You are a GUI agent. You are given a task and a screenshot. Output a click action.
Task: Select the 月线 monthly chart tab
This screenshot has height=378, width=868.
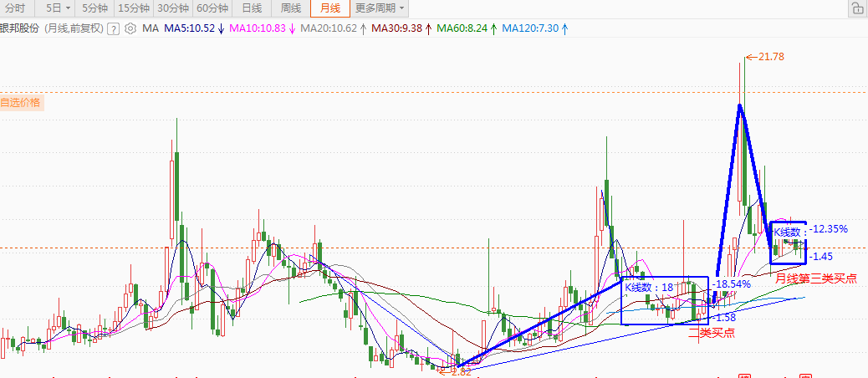coord(330,8)
